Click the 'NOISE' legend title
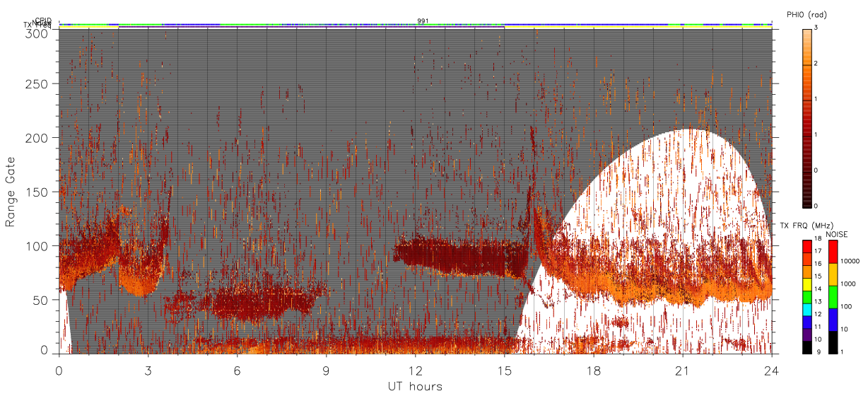Image resolution: width=868 pixels, height=401 pixels. (x=835, y=234)
